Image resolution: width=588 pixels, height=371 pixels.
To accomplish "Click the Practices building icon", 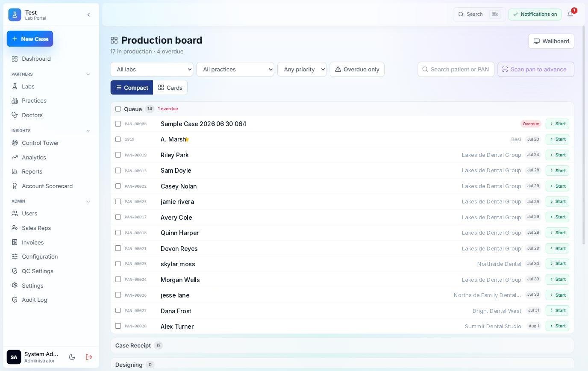I will tap(15, 100).
